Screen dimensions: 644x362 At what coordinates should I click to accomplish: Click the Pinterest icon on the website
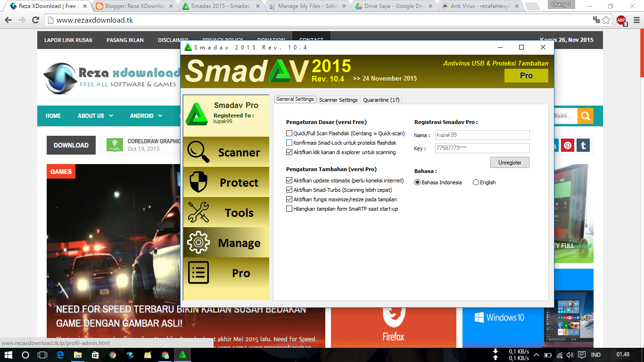tap(568, 145)
